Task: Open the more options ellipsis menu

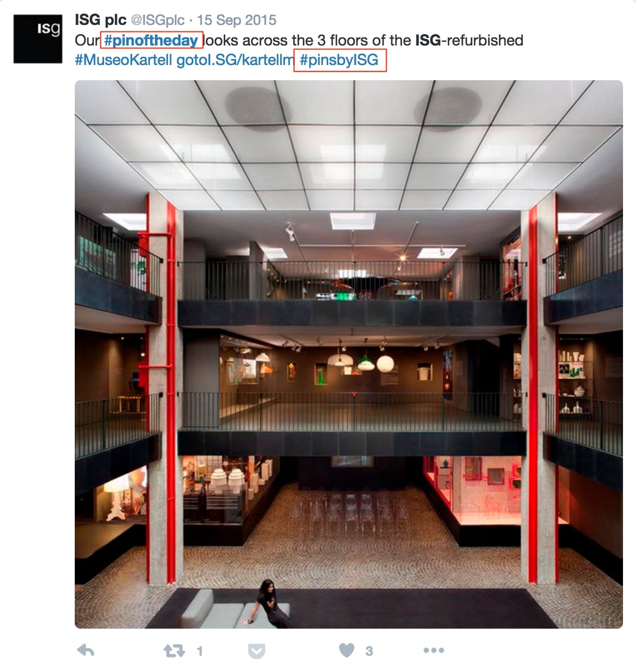Action: (x=434, y=650)
